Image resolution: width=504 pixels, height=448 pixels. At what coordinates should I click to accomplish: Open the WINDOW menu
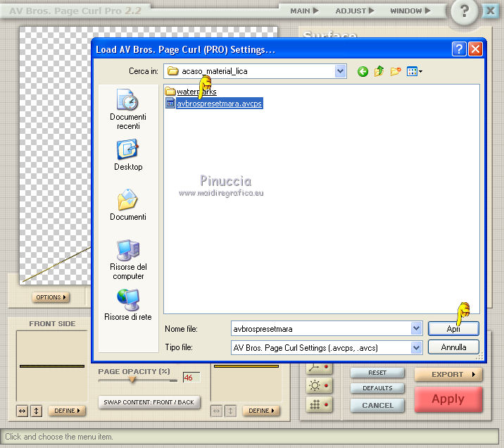(x=410, y=11)
